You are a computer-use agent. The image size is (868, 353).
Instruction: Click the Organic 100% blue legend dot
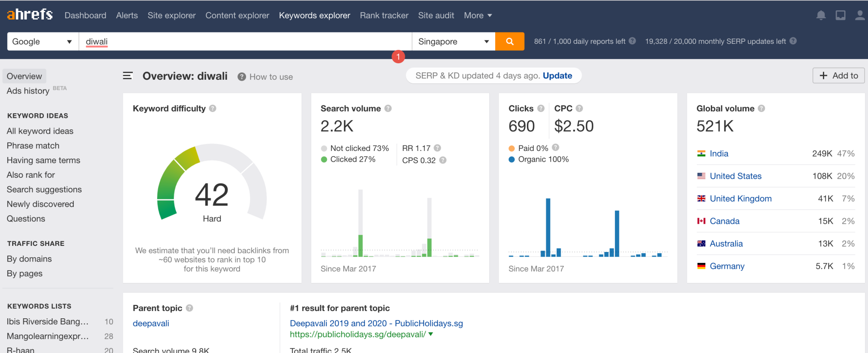click(512, 159)
